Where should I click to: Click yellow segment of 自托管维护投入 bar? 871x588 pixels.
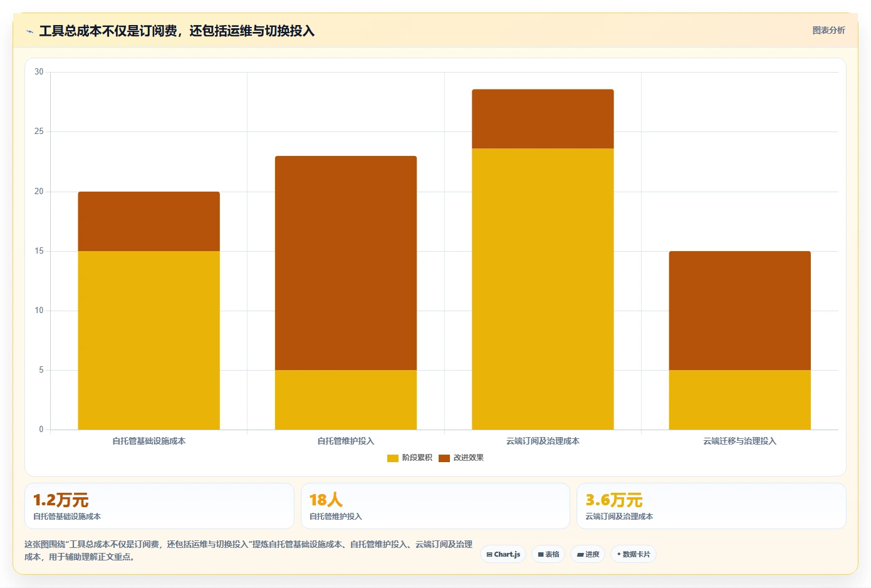click(346, 400)
